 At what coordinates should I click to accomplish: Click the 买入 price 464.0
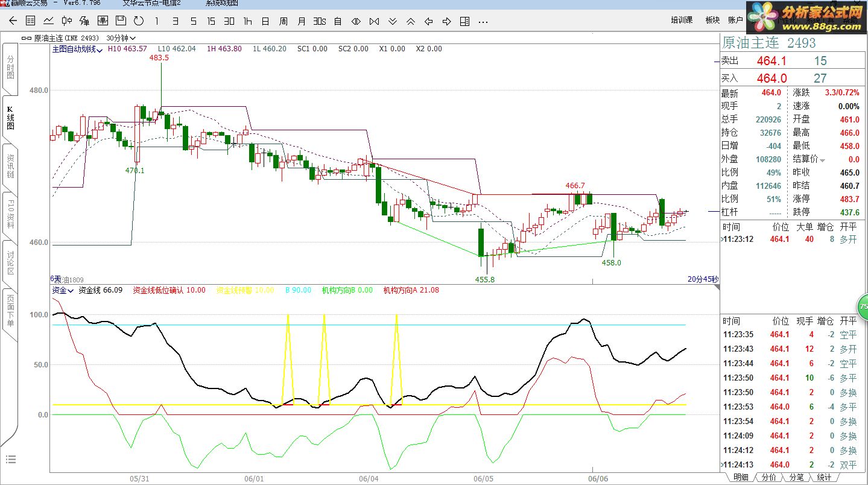[771, 78]
